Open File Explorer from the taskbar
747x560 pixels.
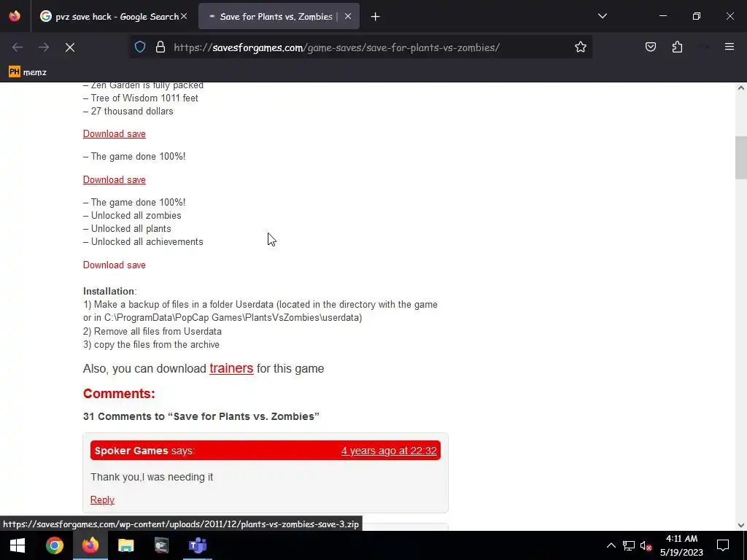(x=125, y=545)
